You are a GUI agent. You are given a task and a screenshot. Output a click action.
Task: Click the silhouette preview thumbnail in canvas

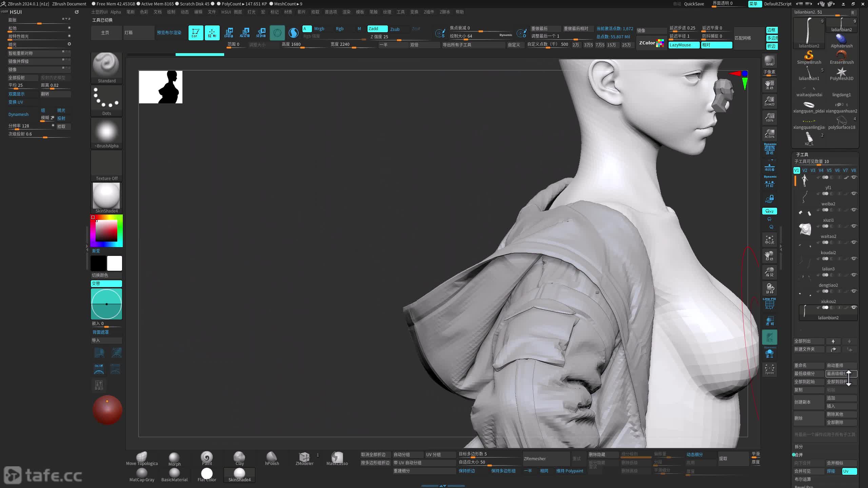(x=160, y=87)
